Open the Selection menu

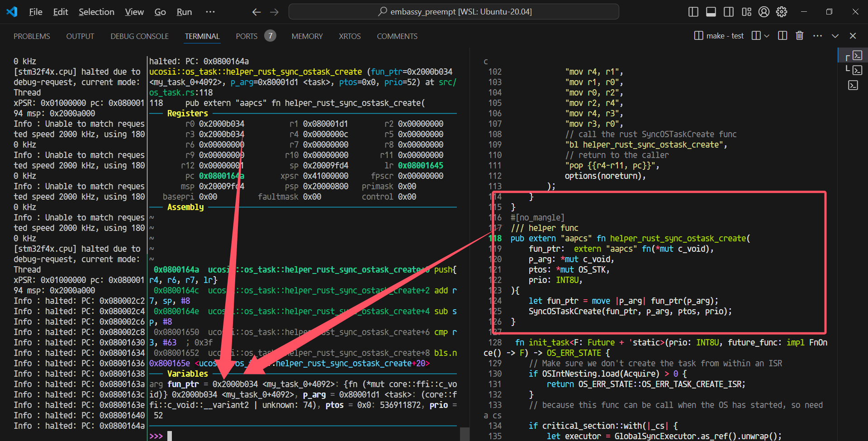tap(96, 12)
